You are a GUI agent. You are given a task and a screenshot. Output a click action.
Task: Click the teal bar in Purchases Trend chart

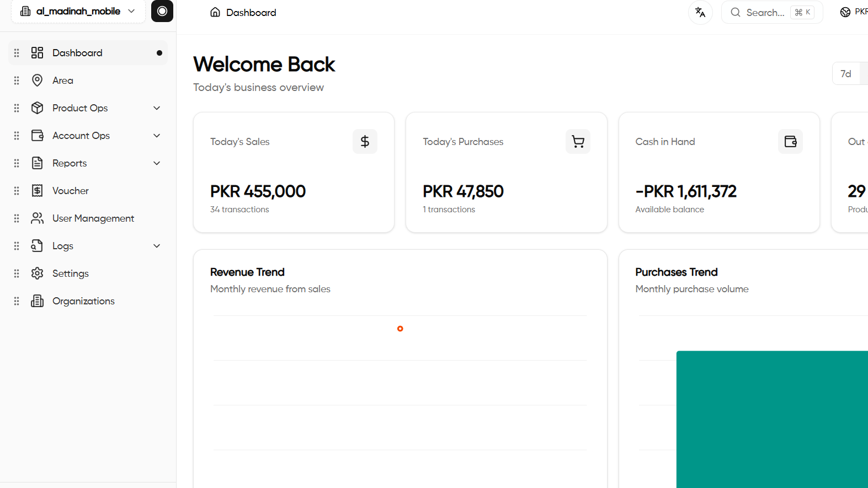pos(773,419)
